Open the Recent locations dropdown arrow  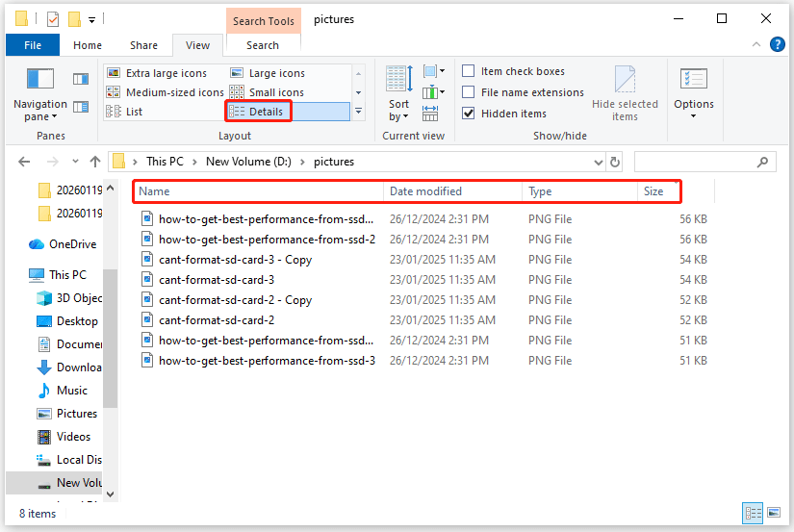pyautogui.click(x=75, y=162)
